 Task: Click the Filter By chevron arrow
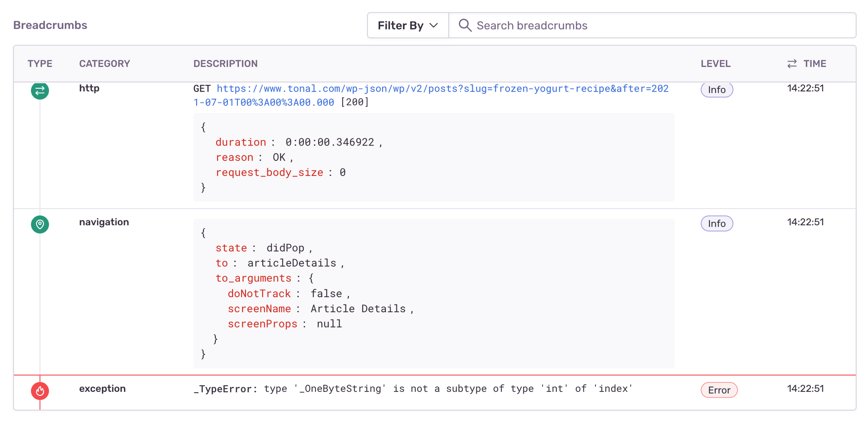[434, 25]
